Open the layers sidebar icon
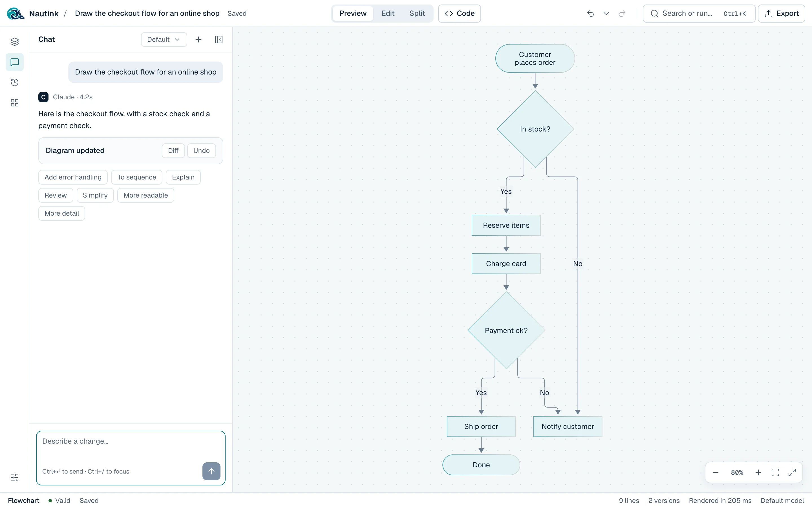812x508 pixels. click(x=14, y=42)
